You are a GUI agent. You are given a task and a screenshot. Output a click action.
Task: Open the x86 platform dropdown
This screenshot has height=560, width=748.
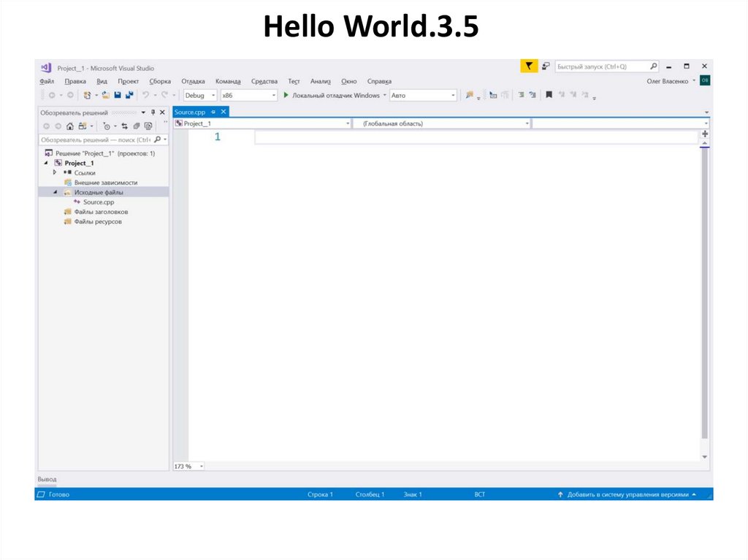pyautogui.click(x=248, y=96)
